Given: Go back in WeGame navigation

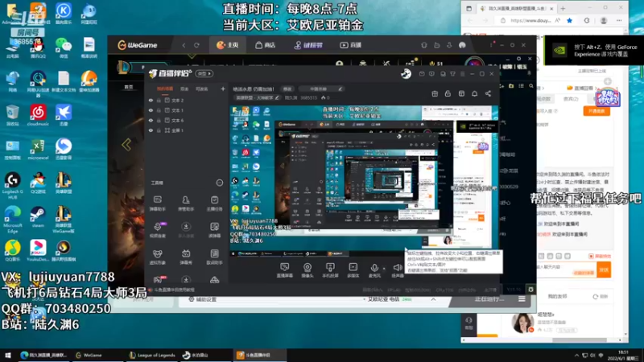Looking at the screenshot, I should 184,45.
